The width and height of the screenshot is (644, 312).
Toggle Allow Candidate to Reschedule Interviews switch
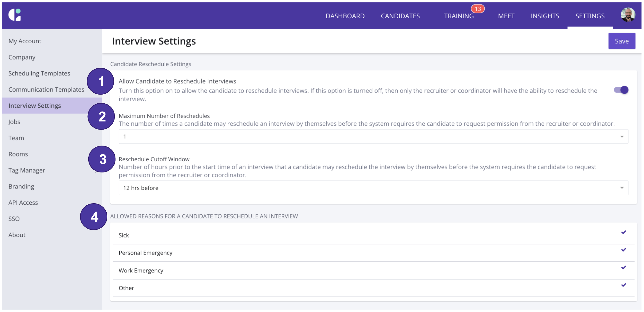pyautogui.click(x=621, y=90)
